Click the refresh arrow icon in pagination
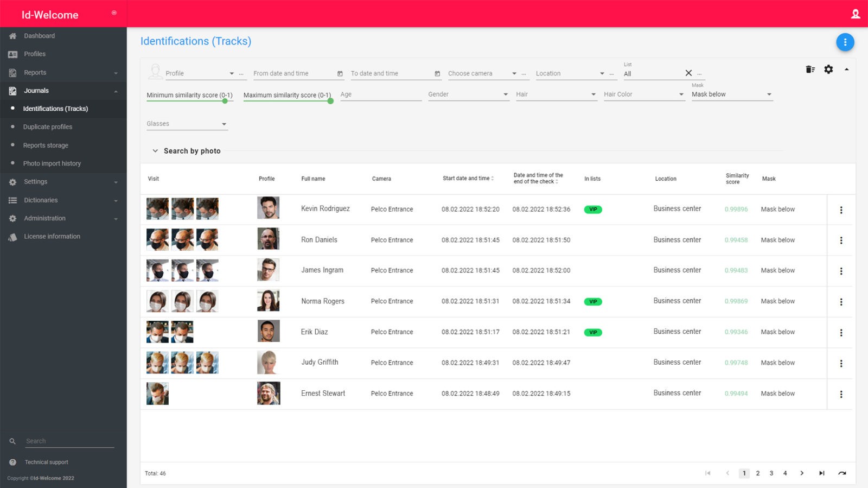Viewport: 868px width, 488px height. (842, 473)
